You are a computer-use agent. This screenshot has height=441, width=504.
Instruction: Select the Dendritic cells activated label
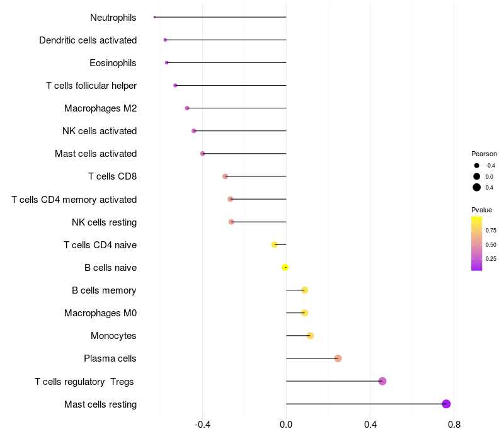click(x=88, y=40)
